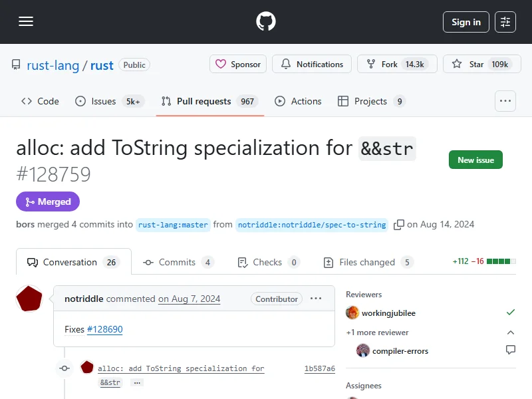This screenshot has height=399, width=532.
Task: Click workingjubilee's reviewer avatar
Action: 352,313
